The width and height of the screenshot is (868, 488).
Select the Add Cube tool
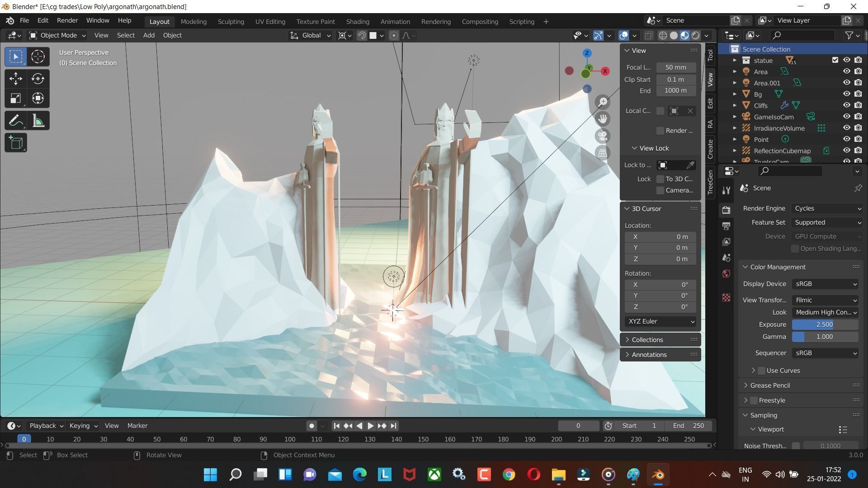[16, 143]
